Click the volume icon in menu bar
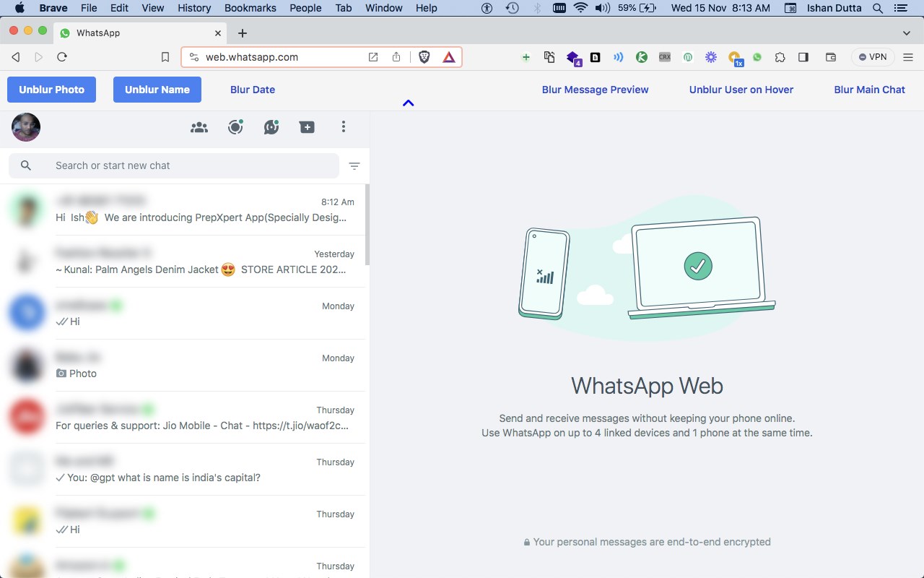Viewport: 924px width, 578px height. pyautogui.click(x=601, y=8)
